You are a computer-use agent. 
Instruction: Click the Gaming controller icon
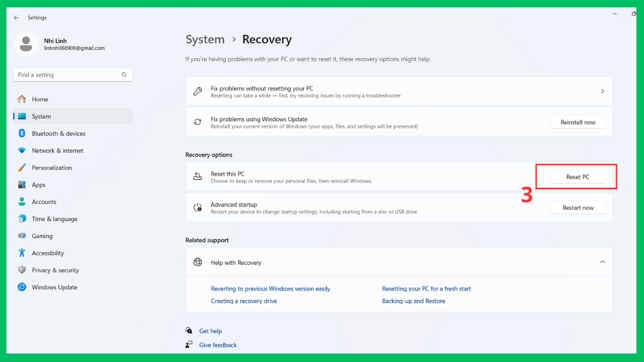point(22,236)
